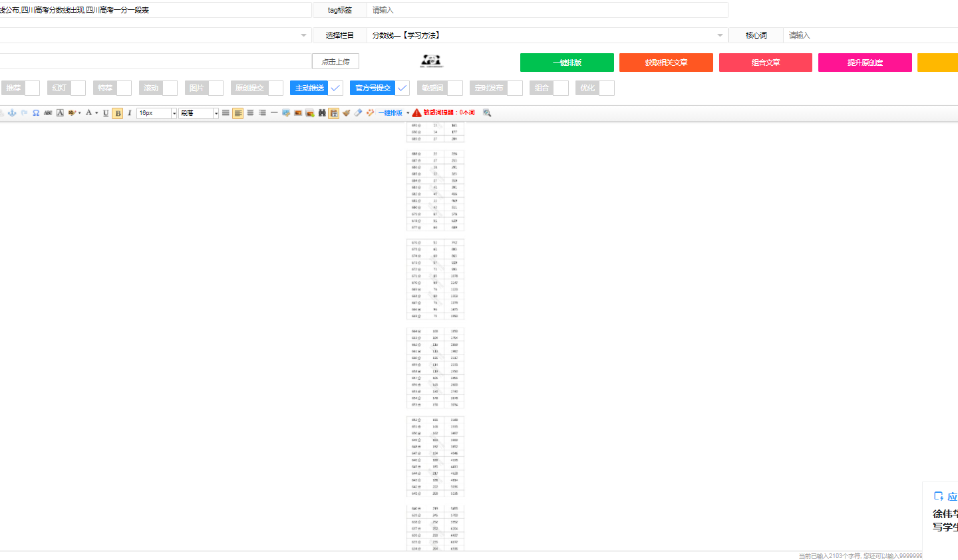Image resolution: width=958 pixels, height=560 pixels.
Task: Click the 点击上传 upload button
Action: click(x=335, y=61)
